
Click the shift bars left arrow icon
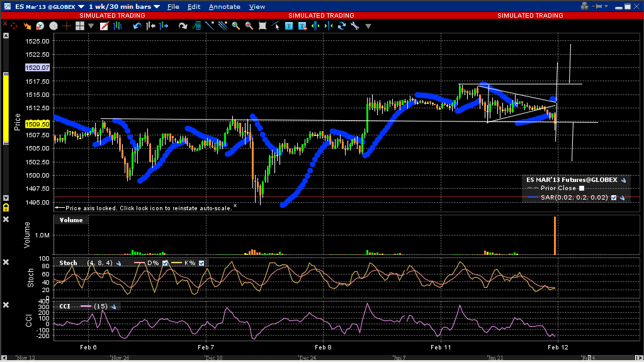click(150, 26)
